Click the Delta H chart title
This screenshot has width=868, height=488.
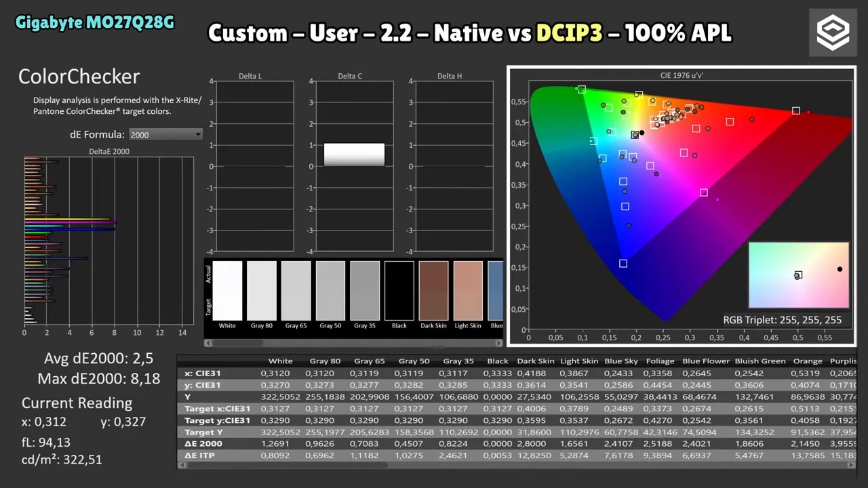(x=450, y=76)
